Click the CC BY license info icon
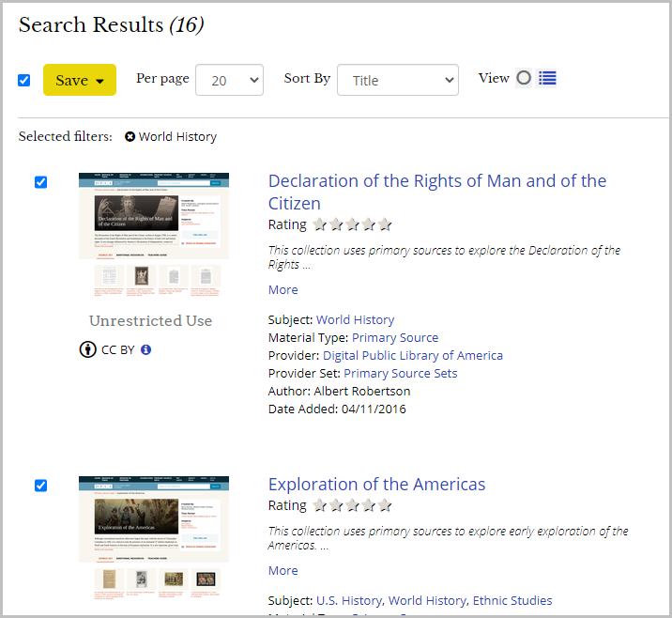 145,349
